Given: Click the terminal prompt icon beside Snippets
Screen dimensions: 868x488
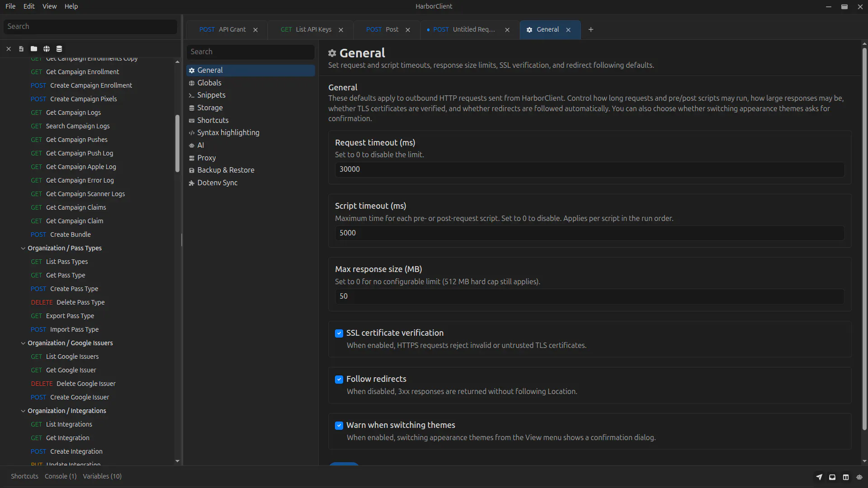Looking at the screenshot, I should (192, 95).
